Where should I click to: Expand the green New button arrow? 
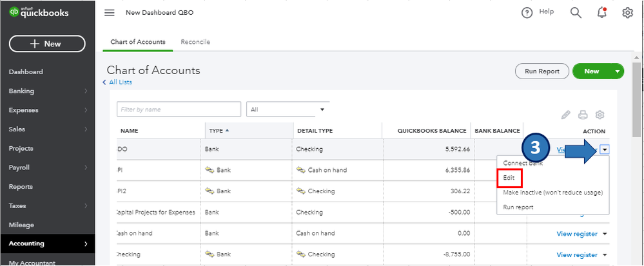618,71
